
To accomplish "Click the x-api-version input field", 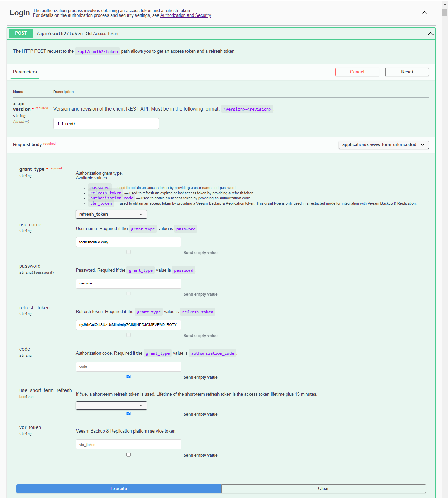I will coord(106,124).
